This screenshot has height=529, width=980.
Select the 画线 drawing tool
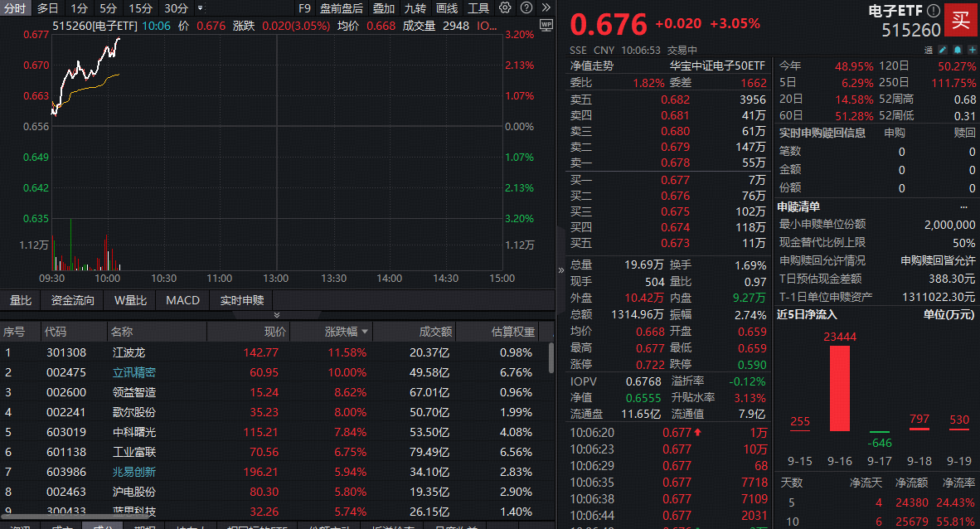[x=445, y=8]
